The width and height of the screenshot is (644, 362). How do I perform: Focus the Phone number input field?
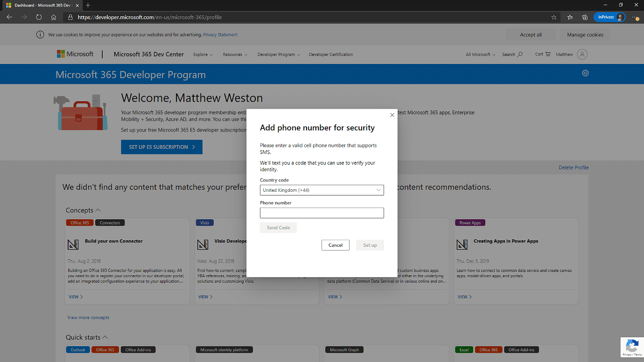pyautogui.click(x=322, y=213)
